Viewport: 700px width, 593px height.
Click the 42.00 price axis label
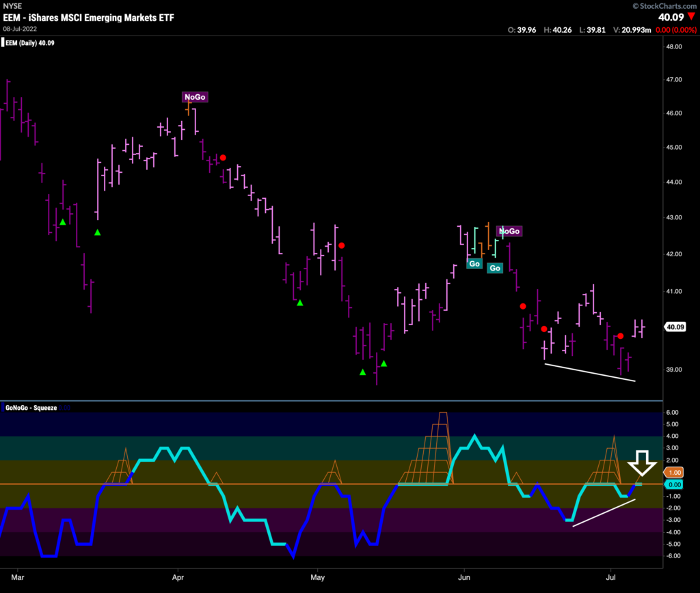[673, 254]
